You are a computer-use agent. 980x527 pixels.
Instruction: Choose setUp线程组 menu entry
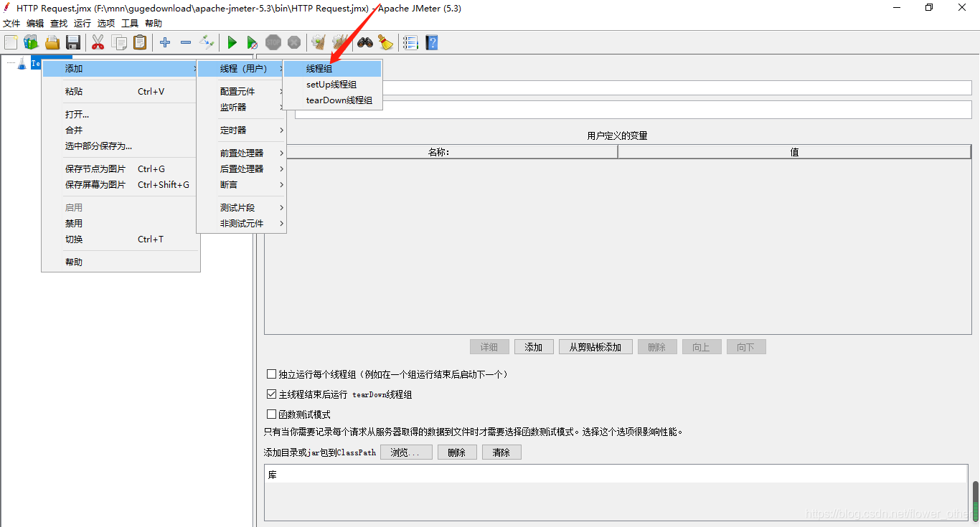tap(333, 85)
